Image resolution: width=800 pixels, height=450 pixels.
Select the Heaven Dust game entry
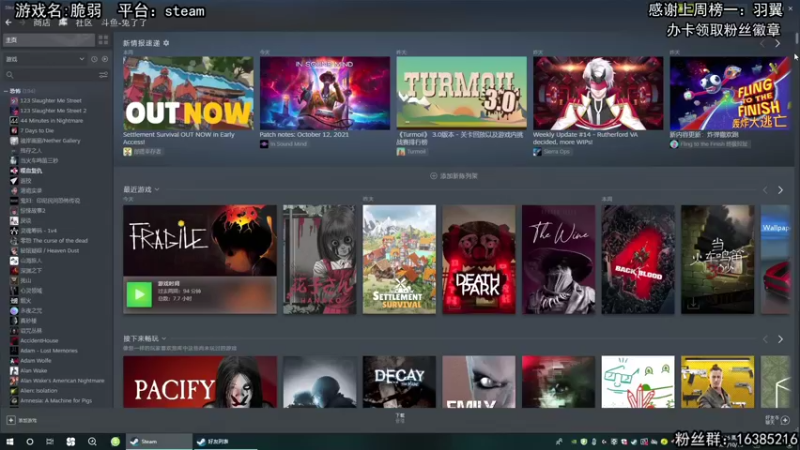click(x=49, y=251)
